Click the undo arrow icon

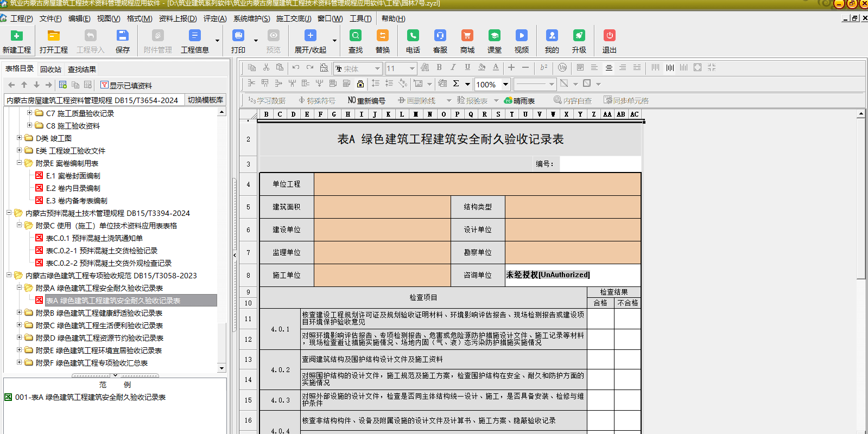point(296,68)
